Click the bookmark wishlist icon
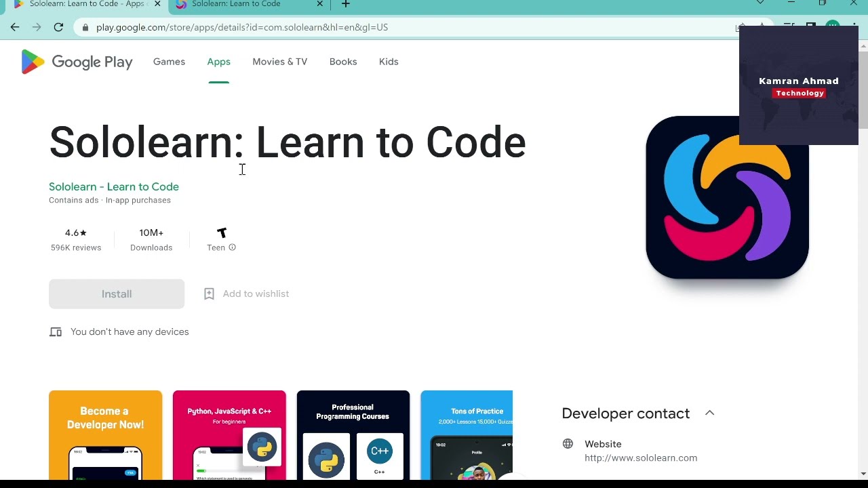This screenshot has width=868, height=488. pos(209,293)
